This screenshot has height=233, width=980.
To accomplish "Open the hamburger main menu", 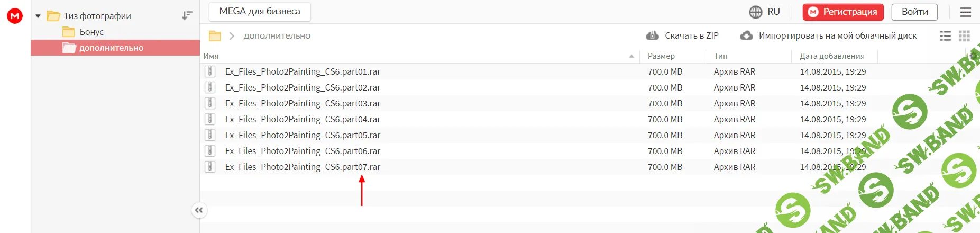I will pyautogui.click(x=965, y=12).
